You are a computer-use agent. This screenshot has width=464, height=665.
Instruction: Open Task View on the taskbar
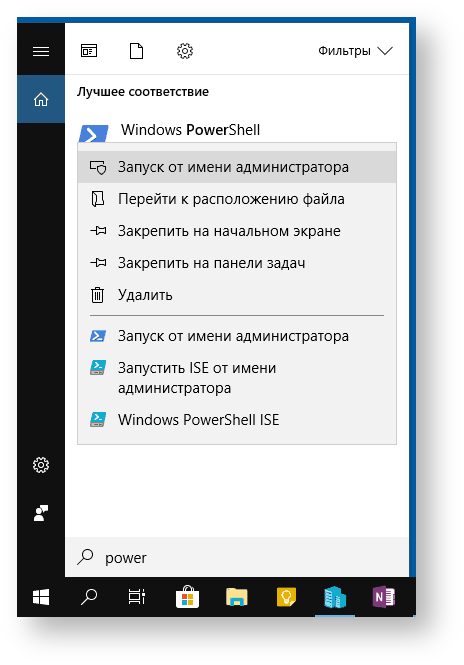(x=137, y=597)
